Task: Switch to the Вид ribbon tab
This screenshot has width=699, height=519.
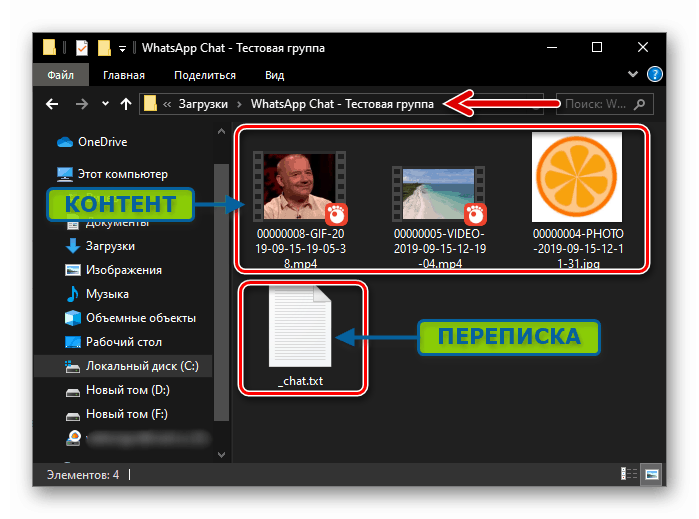Action: coord(275,75)
